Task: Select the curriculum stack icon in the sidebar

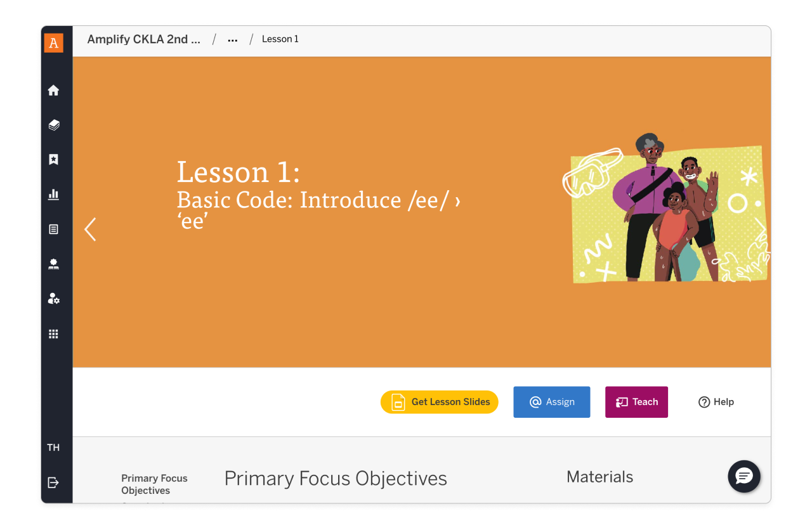Action: point(54,125)
